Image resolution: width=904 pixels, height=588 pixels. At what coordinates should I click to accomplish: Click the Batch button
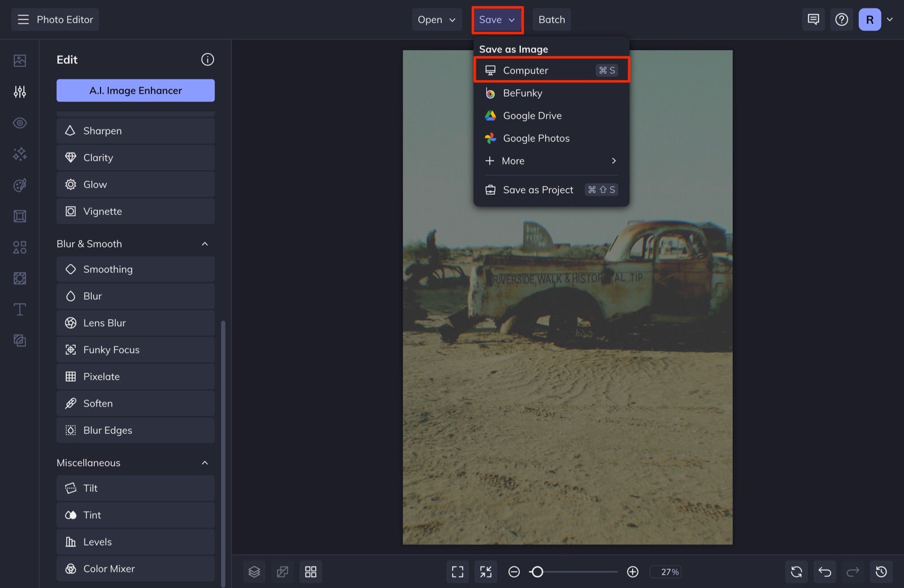[551, 19]
